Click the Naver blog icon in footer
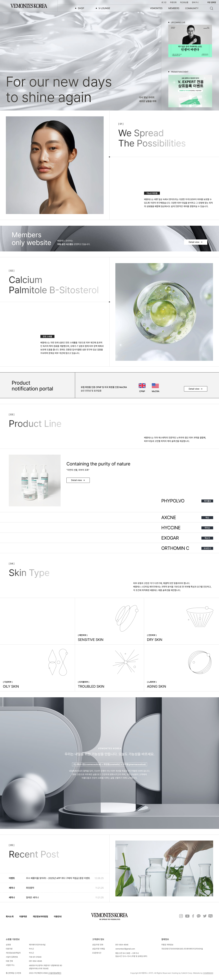 pyautogui.click(x=211, y=916)
